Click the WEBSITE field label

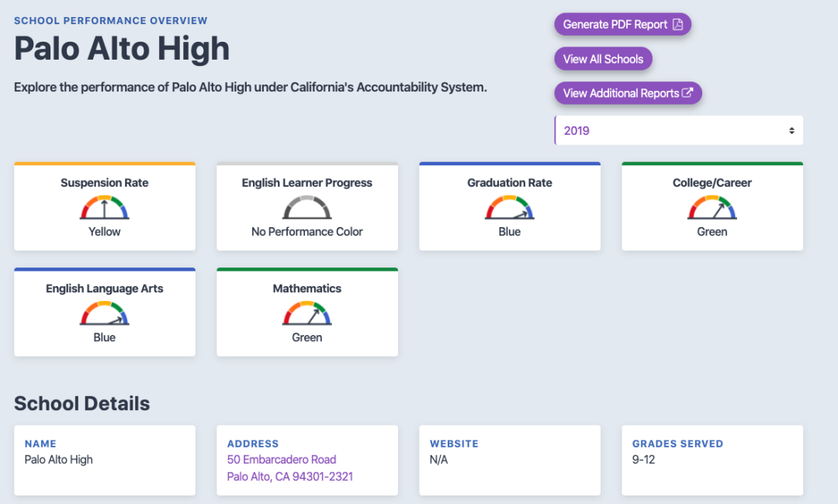pyautogui.click(x=454, y=444)
